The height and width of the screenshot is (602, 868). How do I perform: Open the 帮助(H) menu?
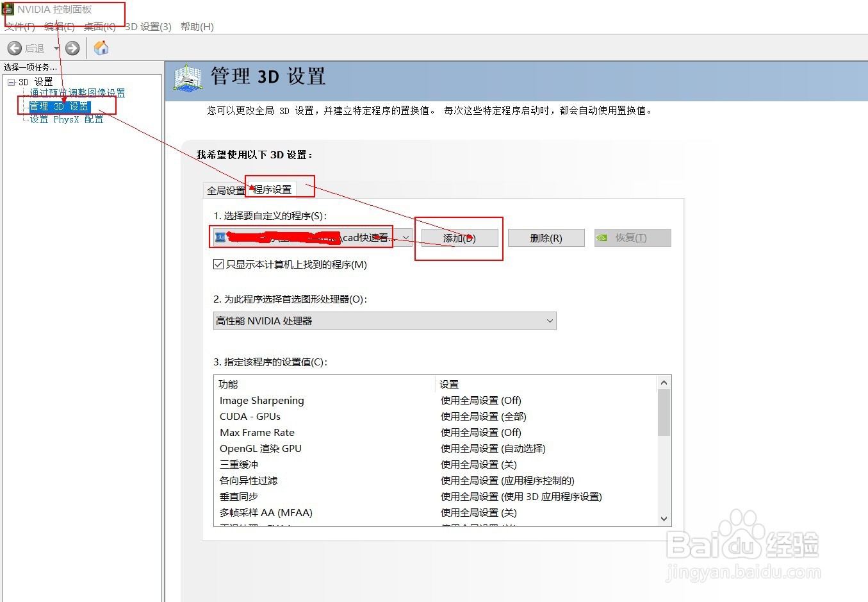coord(197,26)
